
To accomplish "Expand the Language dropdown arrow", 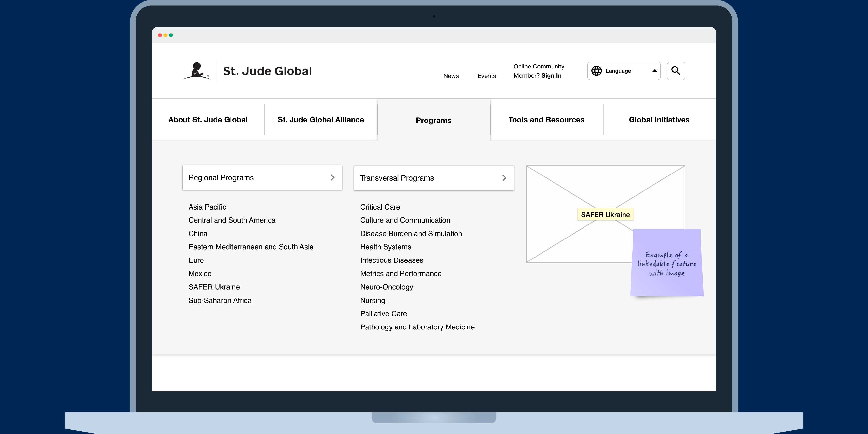I will [x=654, y=71].
